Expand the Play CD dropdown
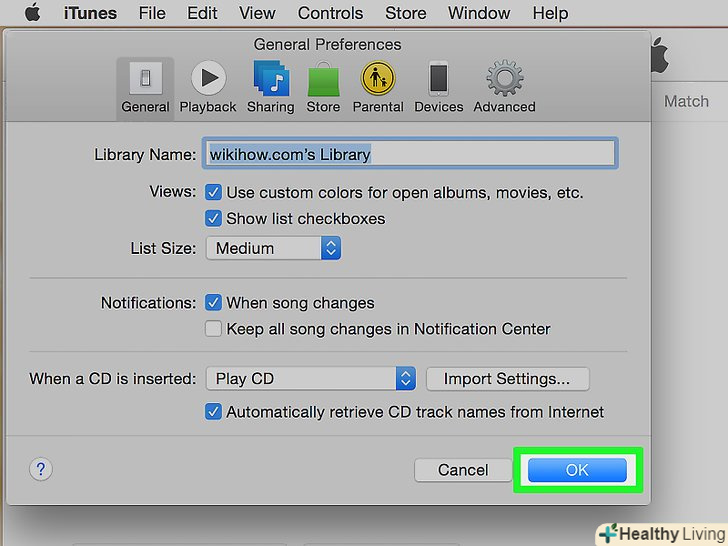The width and height of the screenshot is (728, 546). coord(310,379)
